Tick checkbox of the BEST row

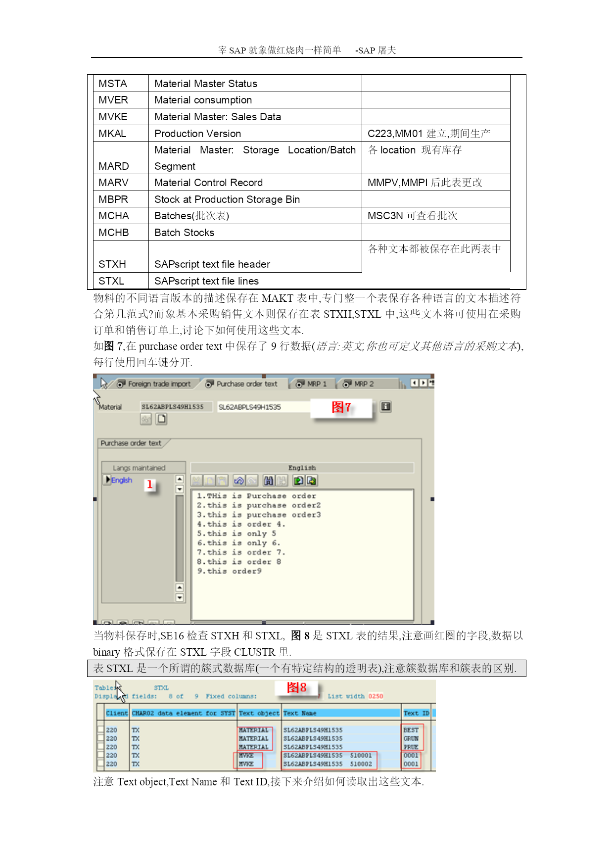pos(101,729)
